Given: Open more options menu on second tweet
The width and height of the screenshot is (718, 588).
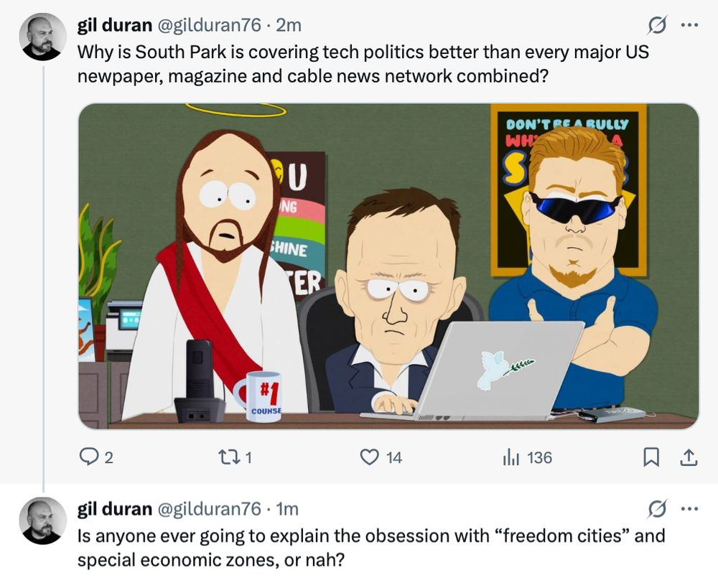Looking at the screenshot, I should (689, 509).
